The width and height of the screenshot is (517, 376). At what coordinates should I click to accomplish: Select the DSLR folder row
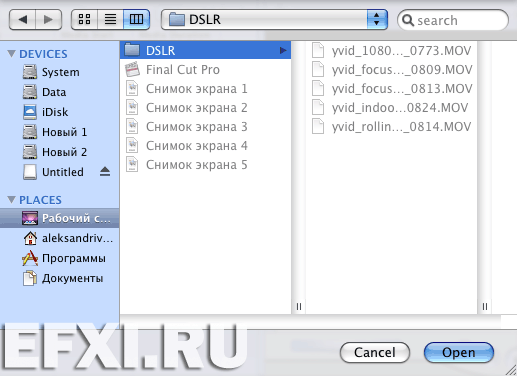pos(205,50)
